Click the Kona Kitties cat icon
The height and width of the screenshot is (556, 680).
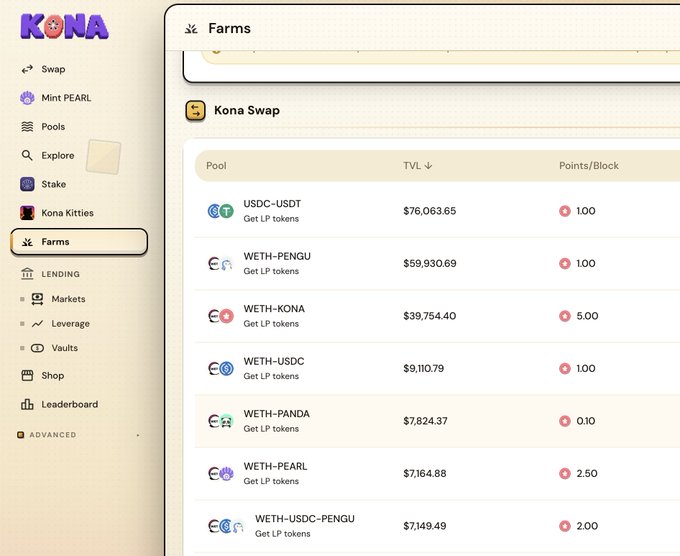tap(27, 213)
